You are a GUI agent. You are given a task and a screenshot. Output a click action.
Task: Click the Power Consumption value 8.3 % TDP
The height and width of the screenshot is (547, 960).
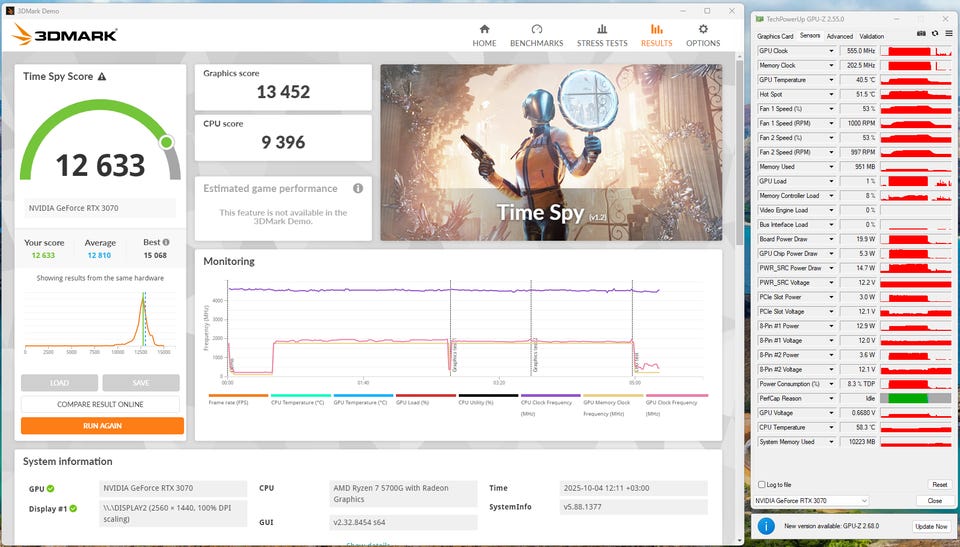point(858,384)
